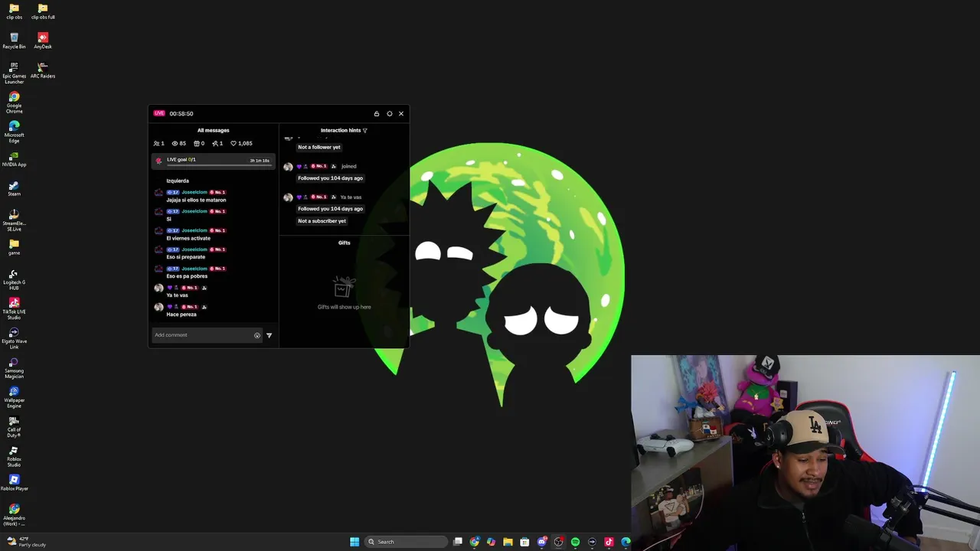The height and width of the screenshot is (551, 980).
Task: Click the filter icon beside Add comment
Action: click(269, 335)
